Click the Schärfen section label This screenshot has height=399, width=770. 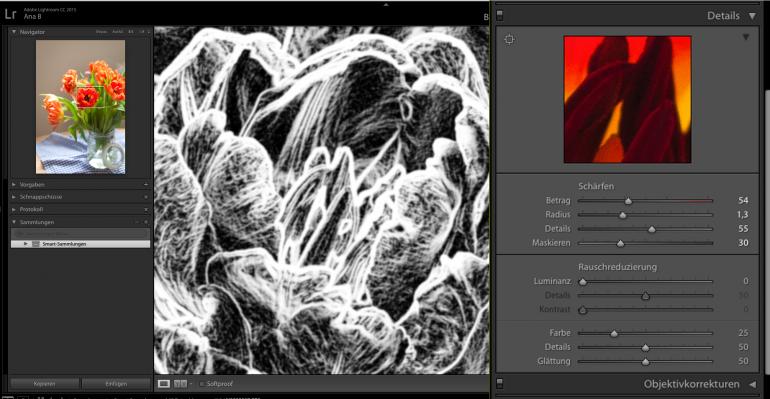click(x=596, y=186)
